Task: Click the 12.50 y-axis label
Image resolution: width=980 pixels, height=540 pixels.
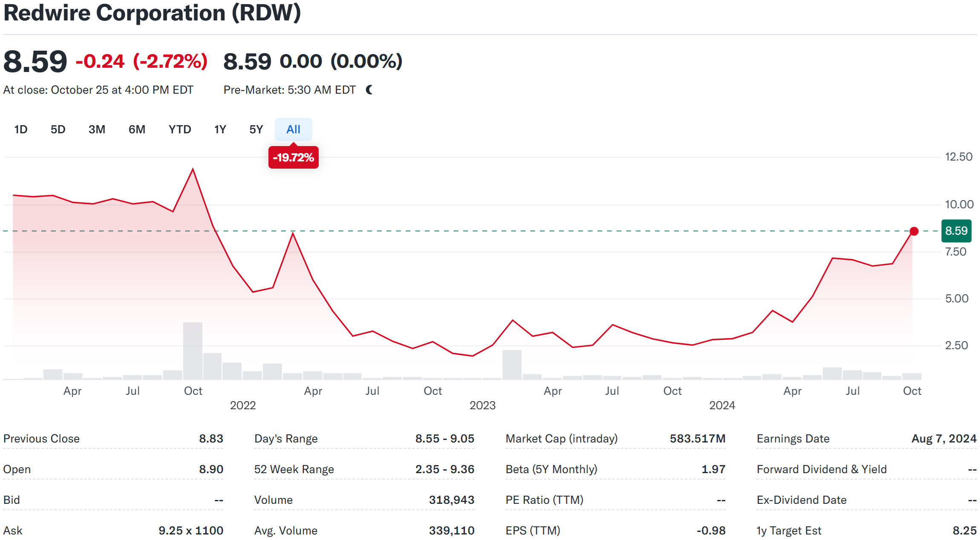Action: tap(959, 157)
